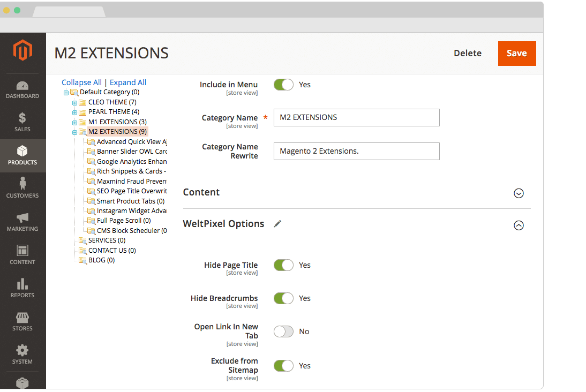This screenshot has height=392, width=586.
Task: Open the Dashboard sidebar icon
Action: pos(22,86)
